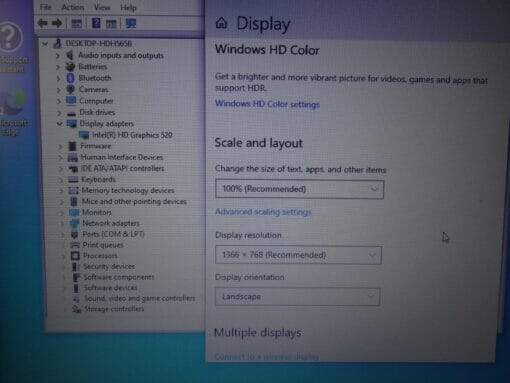
Task: Click the Help question-mark toolbar icon
Action: click(x=96, y=23)
